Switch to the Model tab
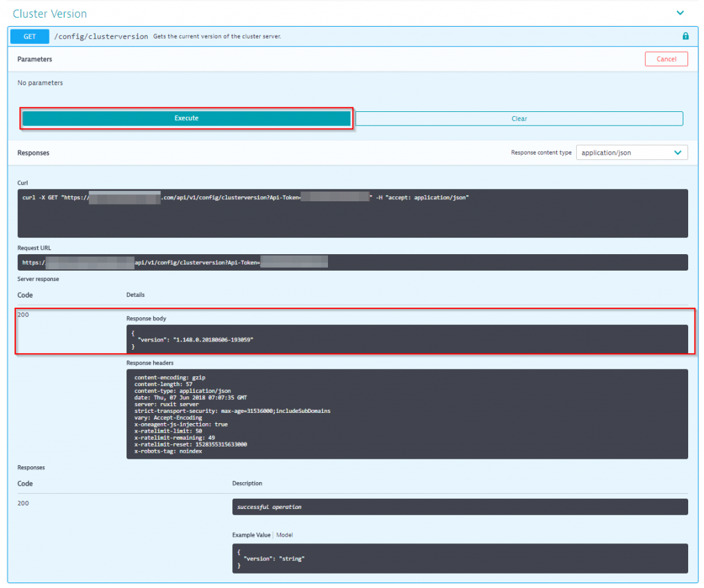Viewport: 704px width, 588px height. coord(284,534)
